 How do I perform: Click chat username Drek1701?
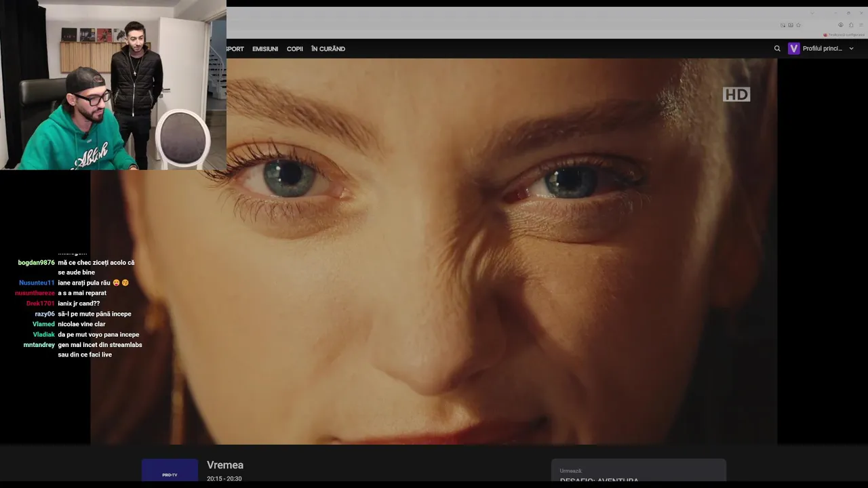click(41, 304)
